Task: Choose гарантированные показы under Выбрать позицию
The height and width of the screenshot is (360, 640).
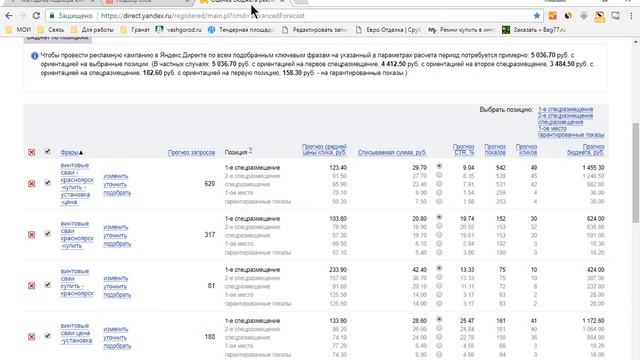Action: click(x=571, y=135)
